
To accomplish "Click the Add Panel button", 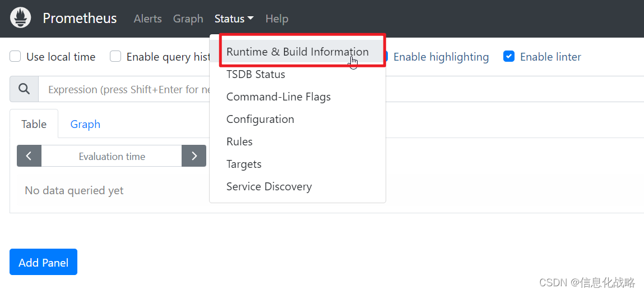I will (44, 262).
